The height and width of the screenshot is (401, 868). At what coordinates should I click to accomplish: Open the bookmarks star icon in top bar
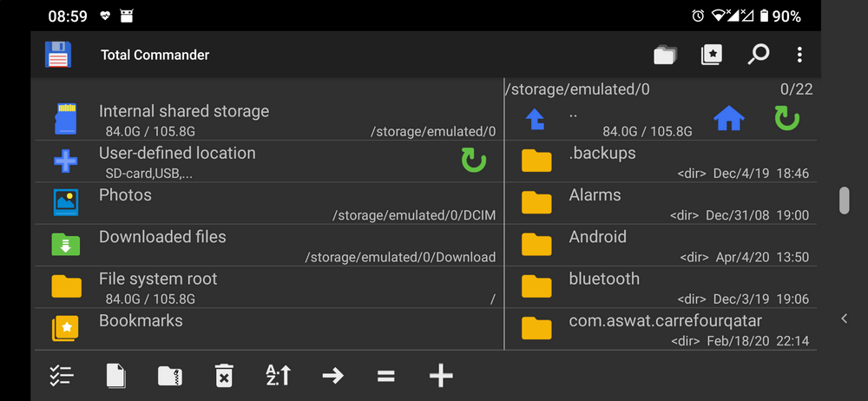712,55
